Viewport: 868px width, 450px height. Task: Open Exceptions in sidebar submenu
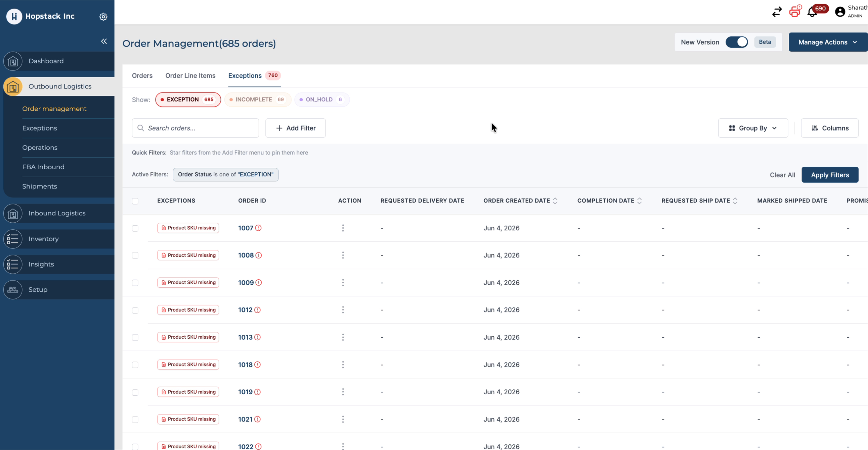tap(40, 128)
